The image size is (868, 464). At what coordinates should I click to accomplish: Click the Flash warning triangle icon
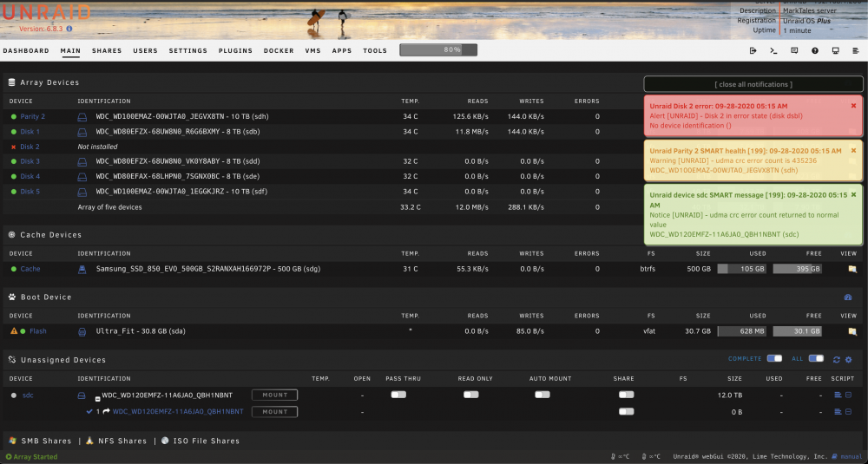pos(14,330)
